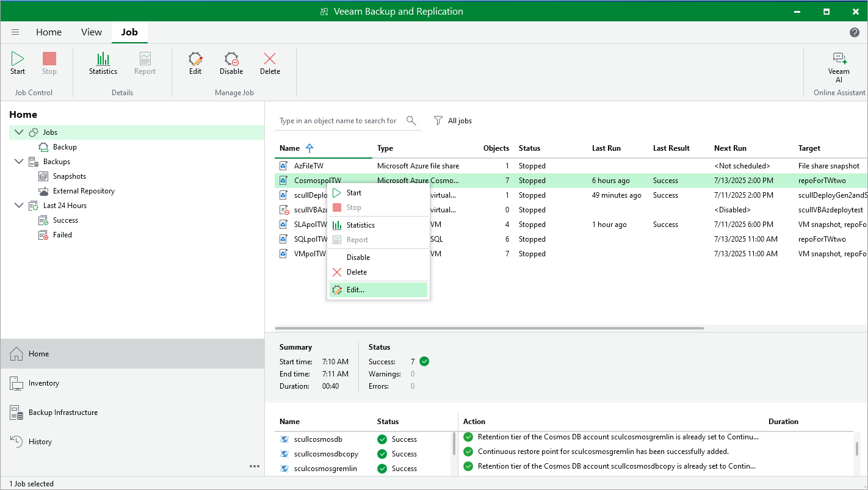The image size is (868, 490).
Task: Click the '<Not scheduled>' cell
Action: click(742, 165)
